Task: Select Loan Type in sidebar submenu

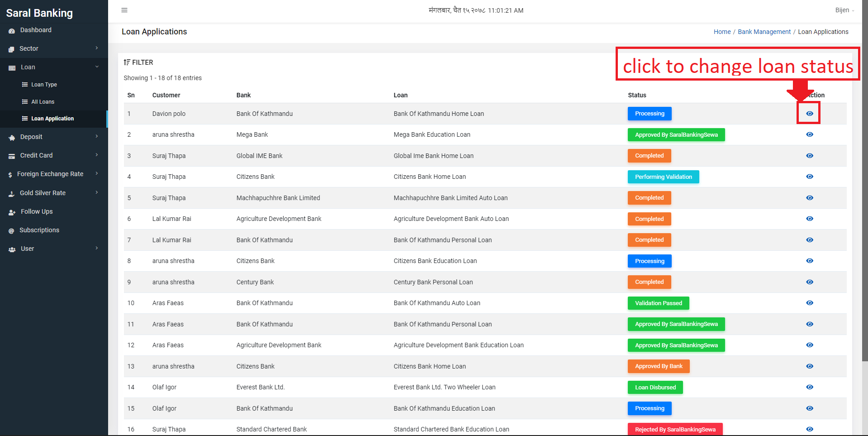Action: (x=44, y=85)
